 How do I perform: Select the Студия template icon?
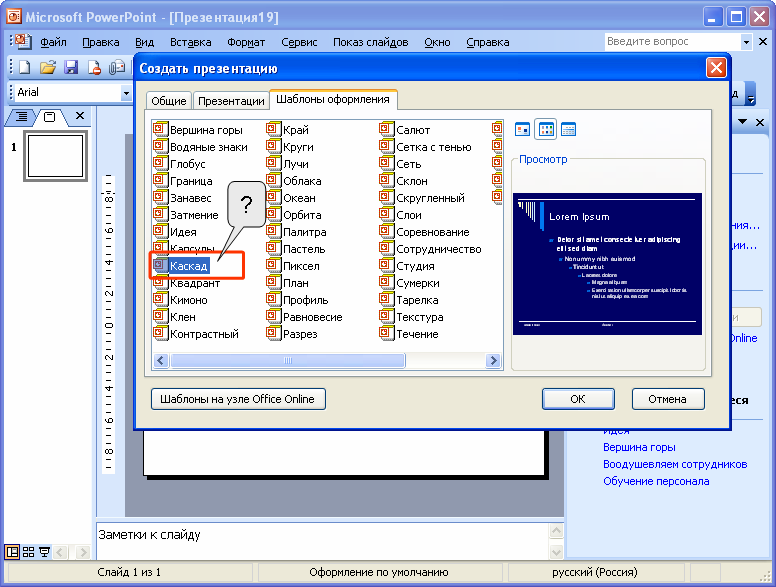pos(387,265)
